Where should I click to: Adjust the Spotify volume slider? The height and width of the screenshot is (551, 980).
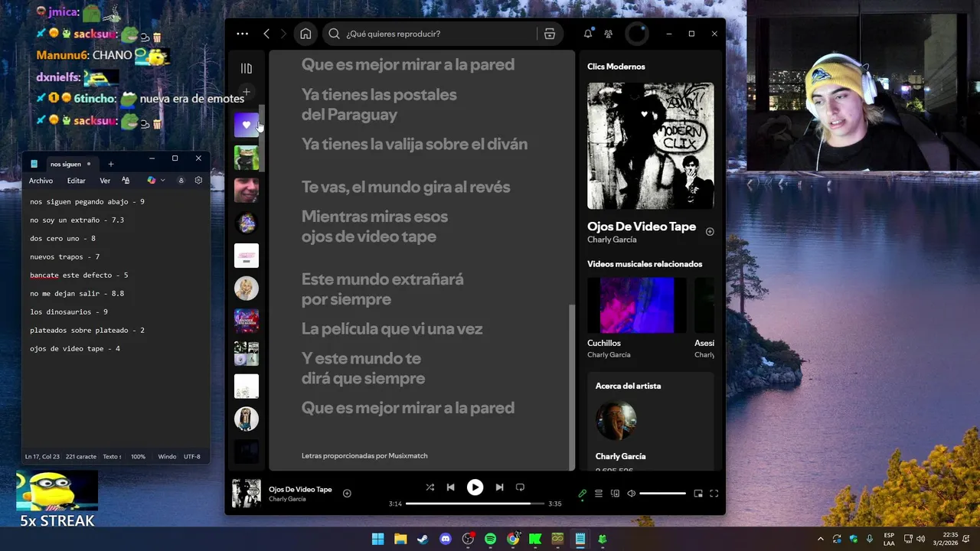tap(663, 494)
